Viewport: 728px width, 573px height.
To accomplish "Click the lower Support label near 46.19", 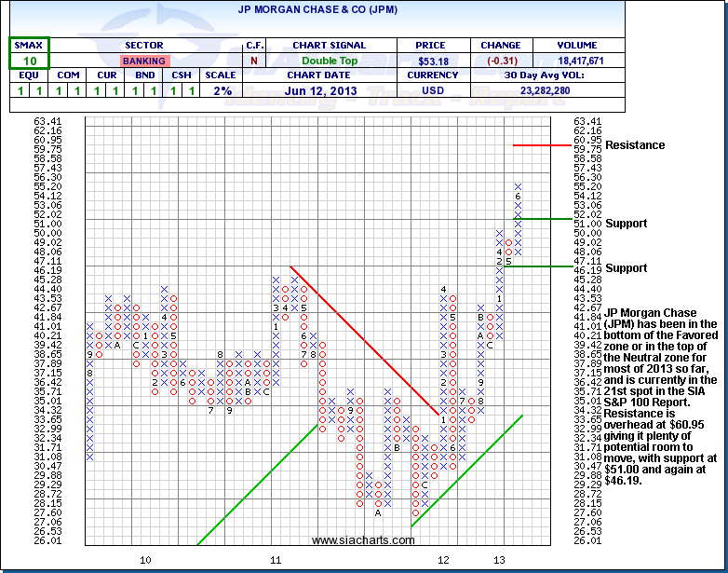I will pos(626,267).
